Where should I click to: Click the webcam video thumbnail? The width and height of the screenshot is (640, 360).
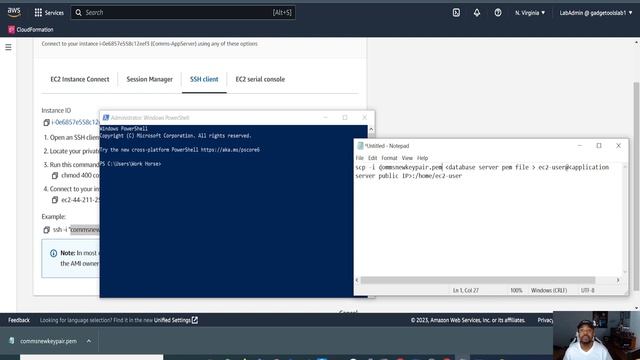(596, 336)
